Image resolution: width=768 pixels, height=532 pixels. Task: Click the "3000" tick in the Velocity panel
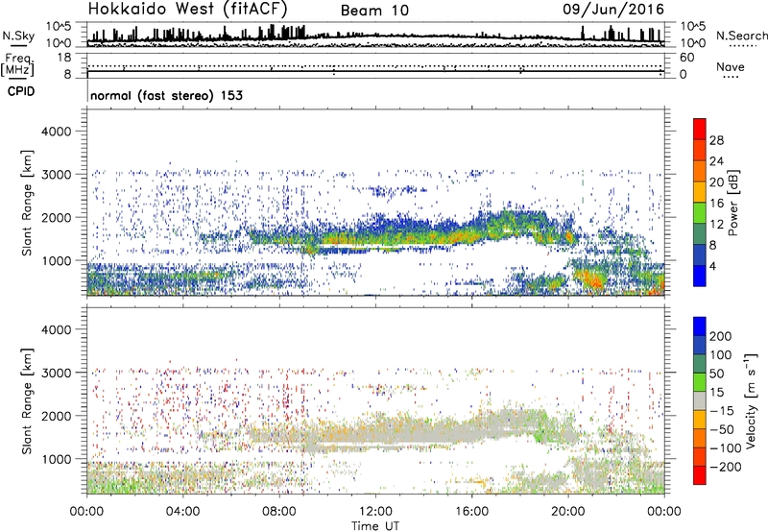point(56,373)
